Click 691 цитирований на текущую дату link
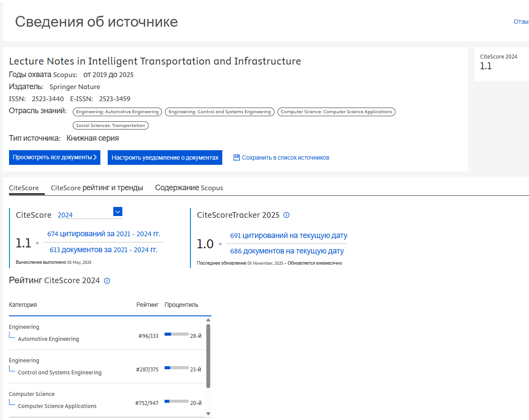Image resolution: width=529 pixels, height=420 pixels. [289, 235]
